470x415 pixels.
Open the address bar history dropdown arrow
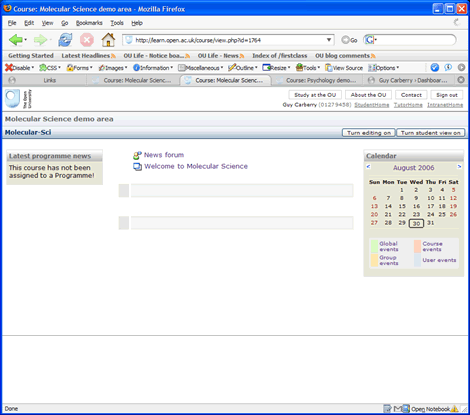pos(329,40)
